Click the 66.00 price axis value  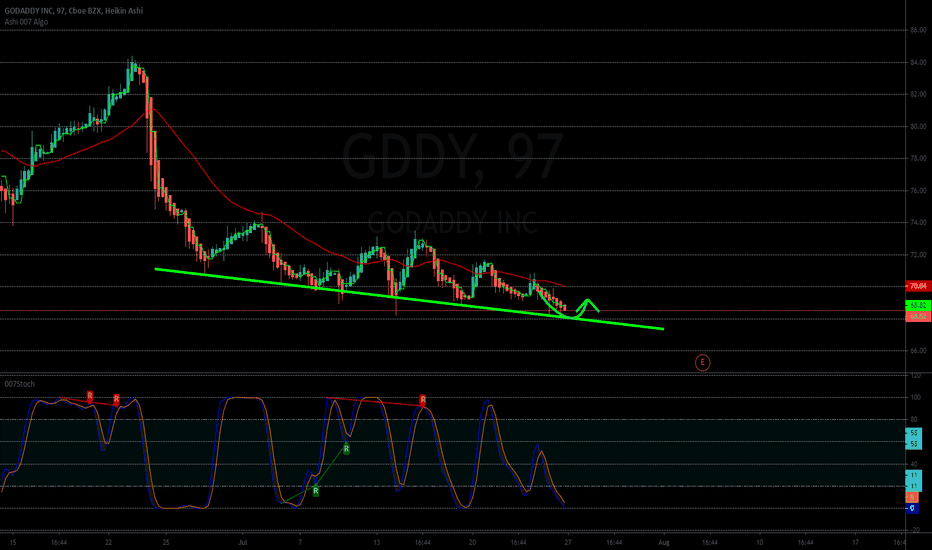click(918, 351)
